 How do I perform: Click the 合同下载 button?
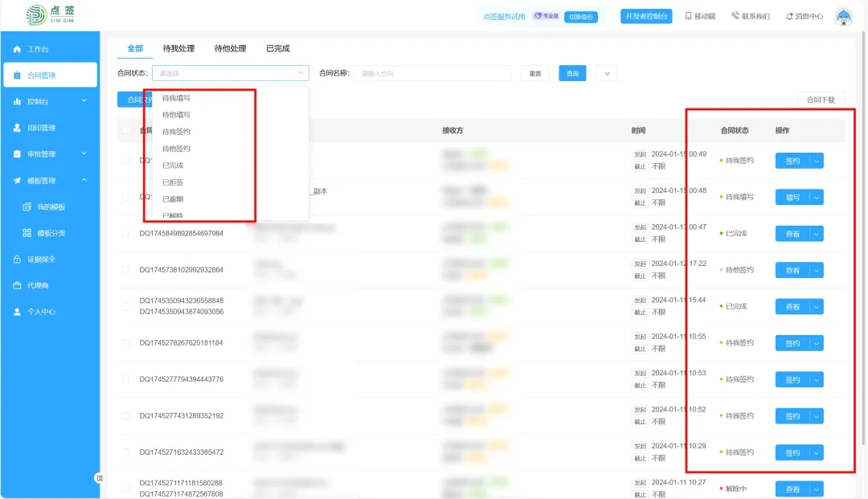click(821, 100)
